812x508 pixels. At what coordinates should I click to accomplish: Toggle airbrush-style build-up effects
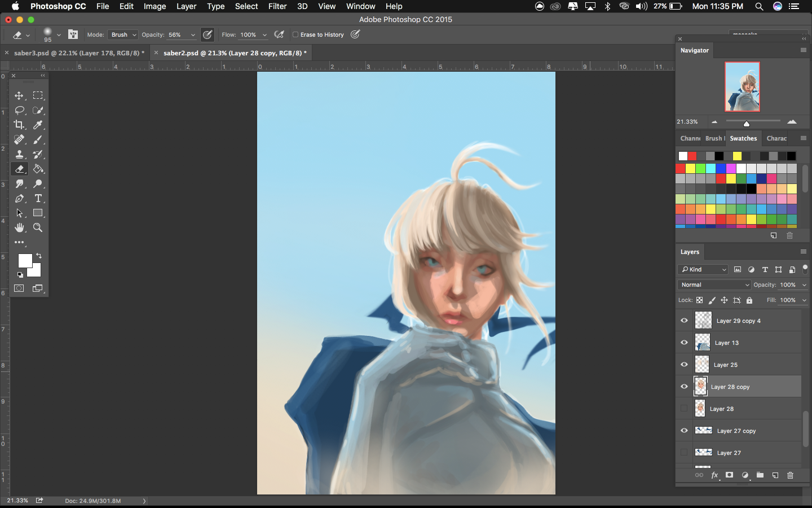pyautogui.click(x=279, y=34)
